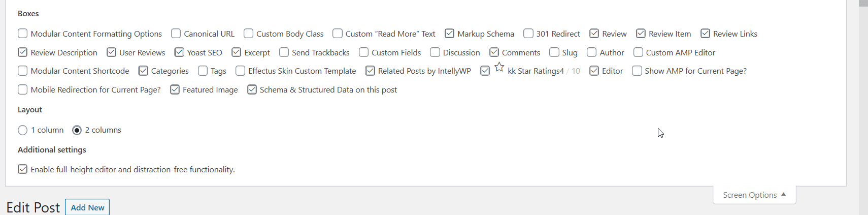Enable the Tags checkbox
Screen dimensions: 868x215
[x=203, y=71]
